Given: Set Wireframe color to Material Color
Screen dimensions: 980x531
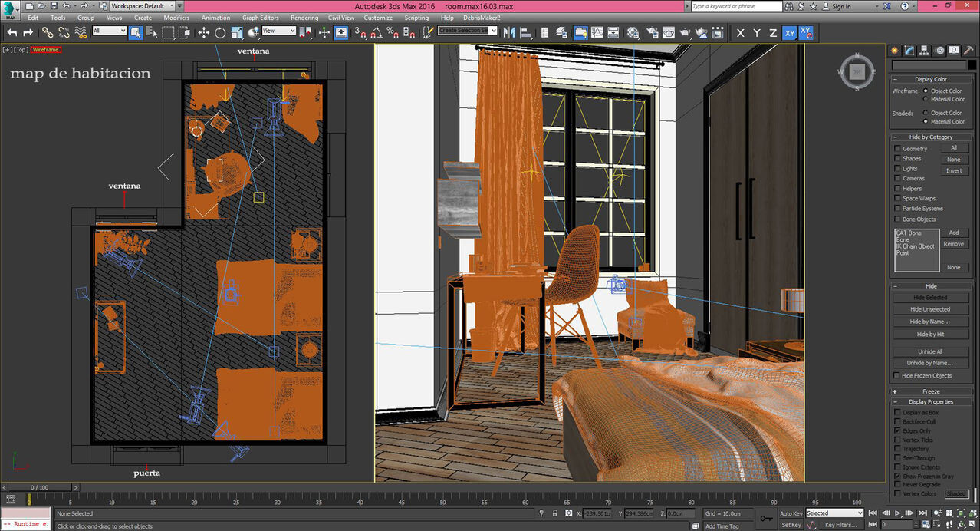Looking at the screenshot, I should pos(925,99).
